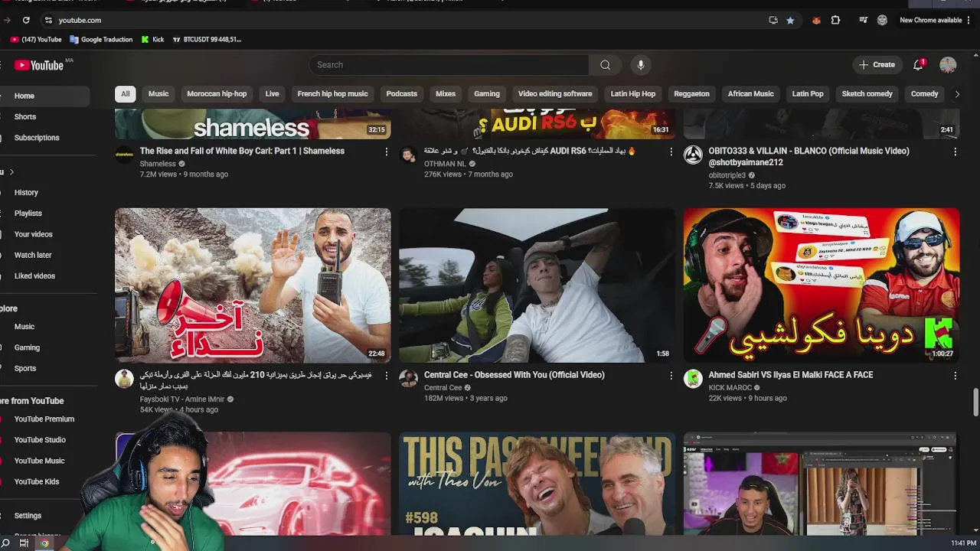Click the YouTube logo home icon
980x551 pixels.
38,65
